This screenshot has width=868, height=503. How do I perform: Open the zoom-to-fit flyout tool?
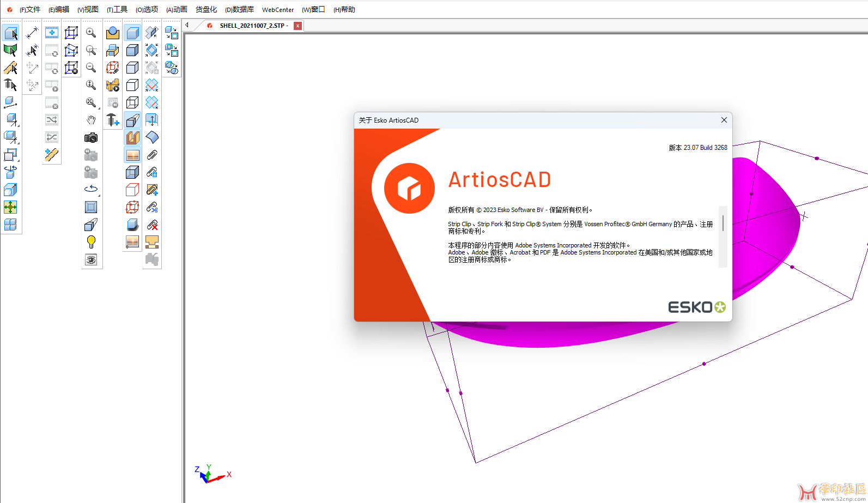[91, 102]
